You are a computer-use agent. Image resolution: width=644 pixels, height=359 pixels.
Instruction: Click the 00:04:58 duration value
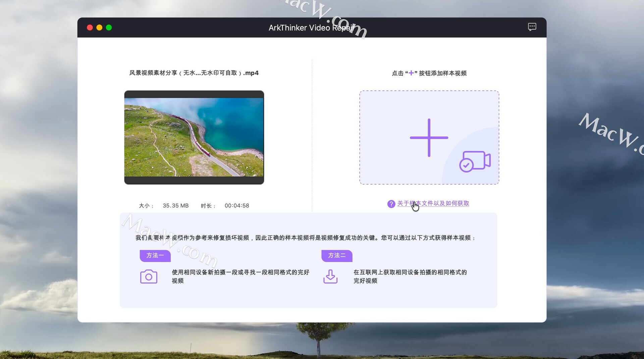coord(236,206)
